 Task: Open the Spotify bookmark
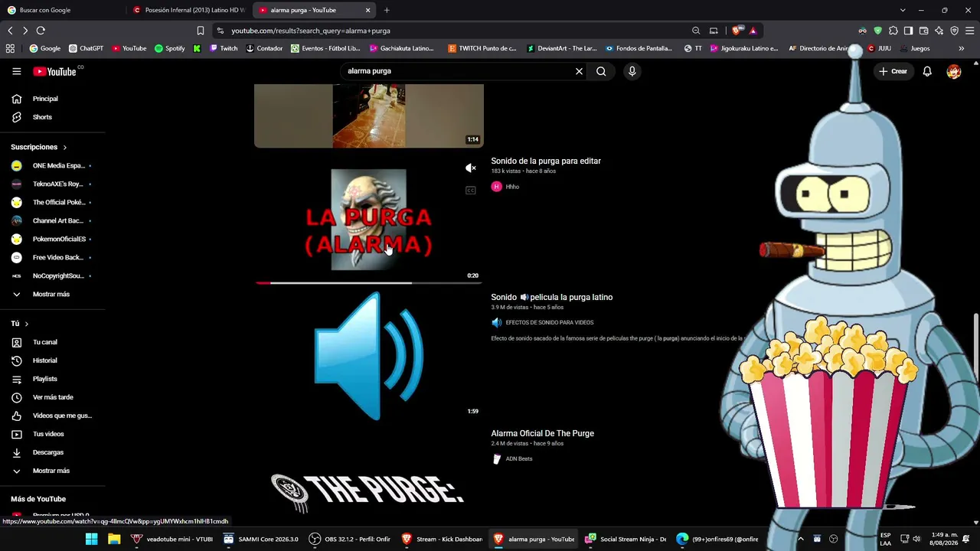[170, 48]
